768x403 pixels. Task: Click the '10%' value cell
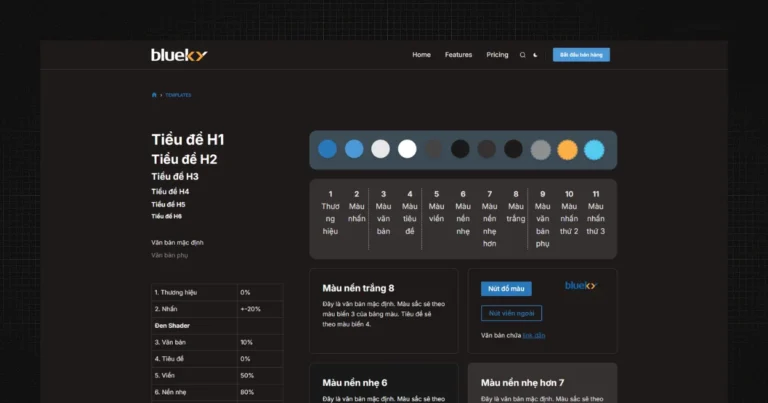[x=260, y=342]
